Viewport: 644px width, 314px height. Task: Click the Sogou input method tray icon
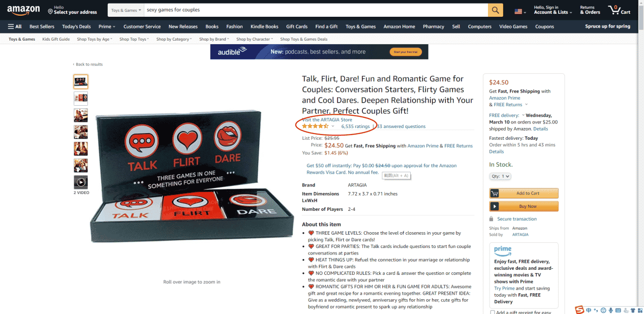pos(579,310)
